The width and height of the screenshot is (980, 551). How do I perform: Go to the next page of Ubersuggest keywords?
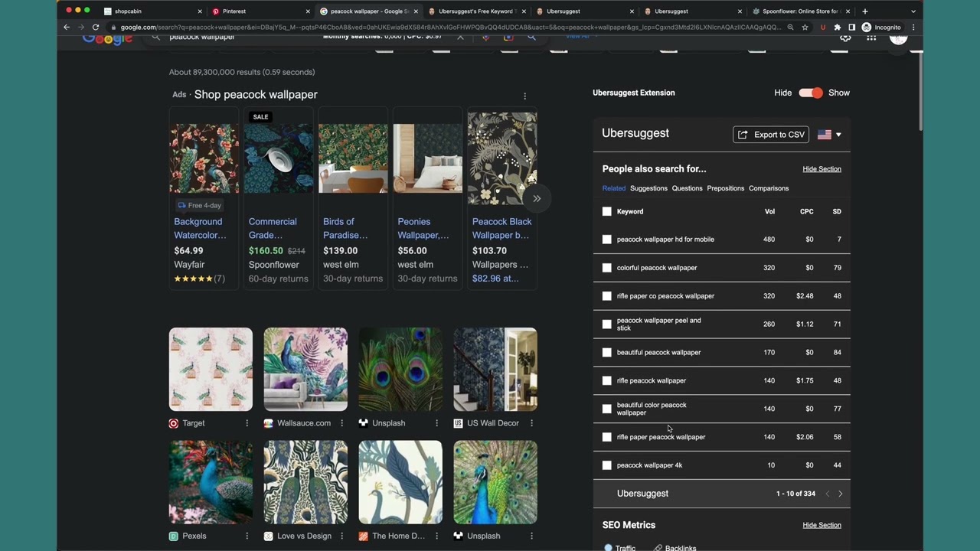[840, 494]
